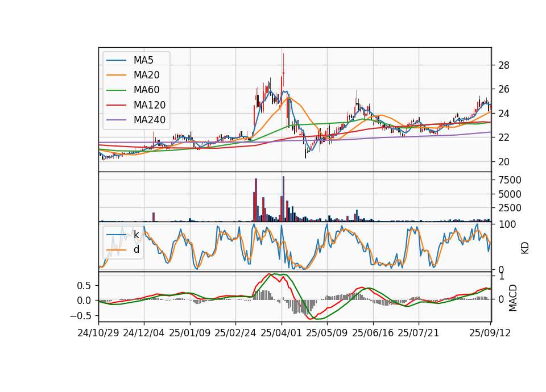
Task: Click the MA240 legend label
Action: pos(150,120)
